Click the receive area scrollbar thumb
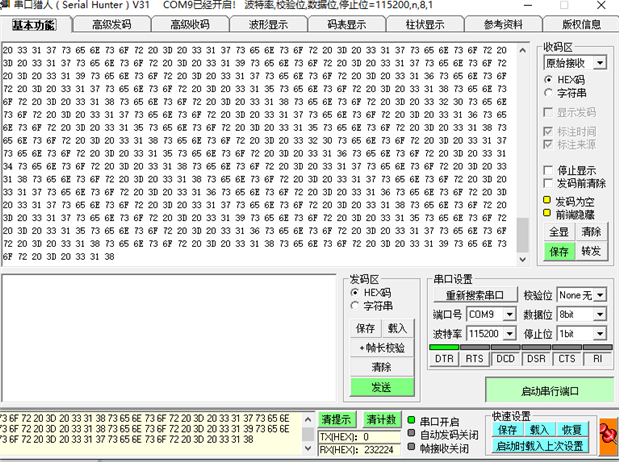The width and height of the screenshot is (619, 462). (x=523, y=235)
